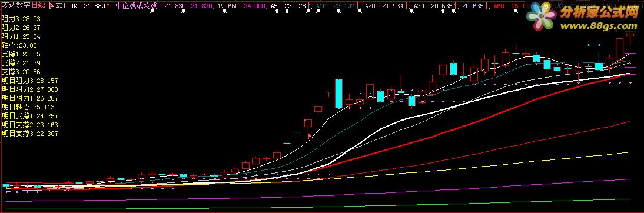644x213 pixels.
Task: Click the 明日轴心:25.113 label
Action: (28, 107)
